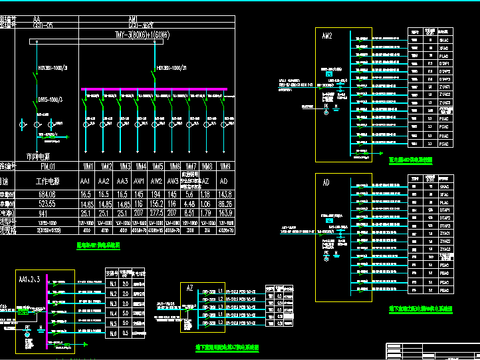This screenshot has width=480, height=360.
Task: Click green title below AA2 panel diagram
Action: click(x=411, y=160)
